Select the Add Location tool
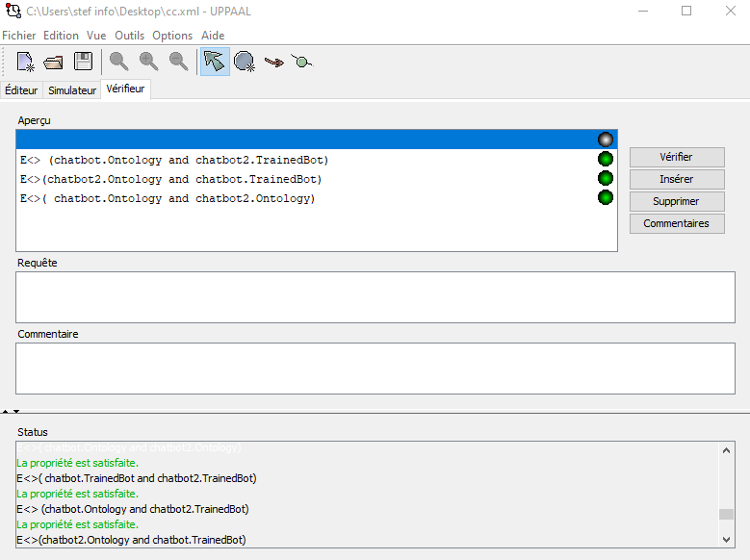This screenshot has width=750, height=560. tap(245, 62)
